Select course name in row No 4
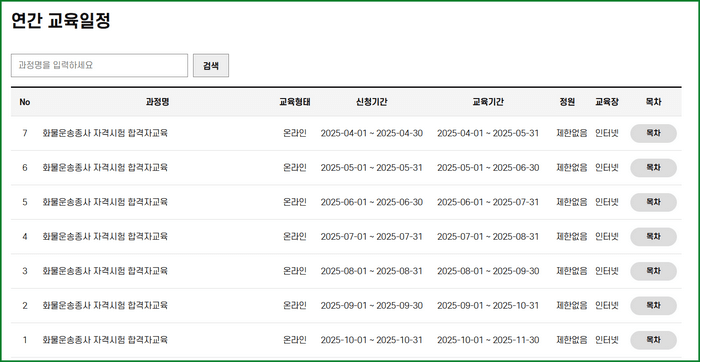Viewport: 701px width, 362px height. [105, 236]
